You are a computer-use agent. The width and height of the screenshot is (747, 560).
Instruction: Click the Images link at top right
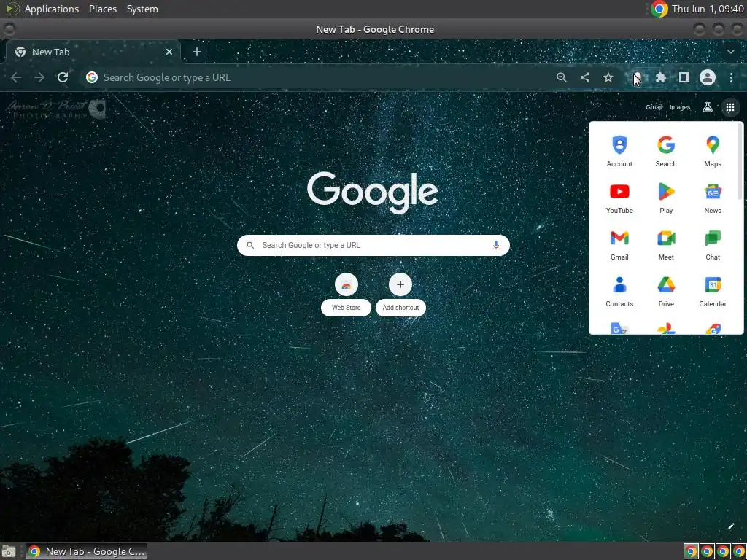(680, 107)
